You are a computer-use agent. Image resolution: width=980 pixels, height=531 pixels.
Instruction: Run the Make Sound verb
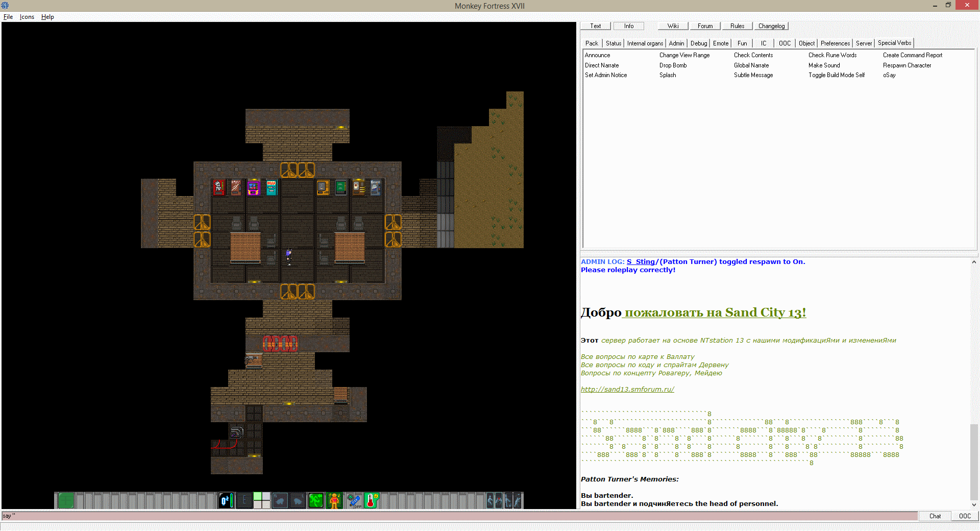[824, 65]
